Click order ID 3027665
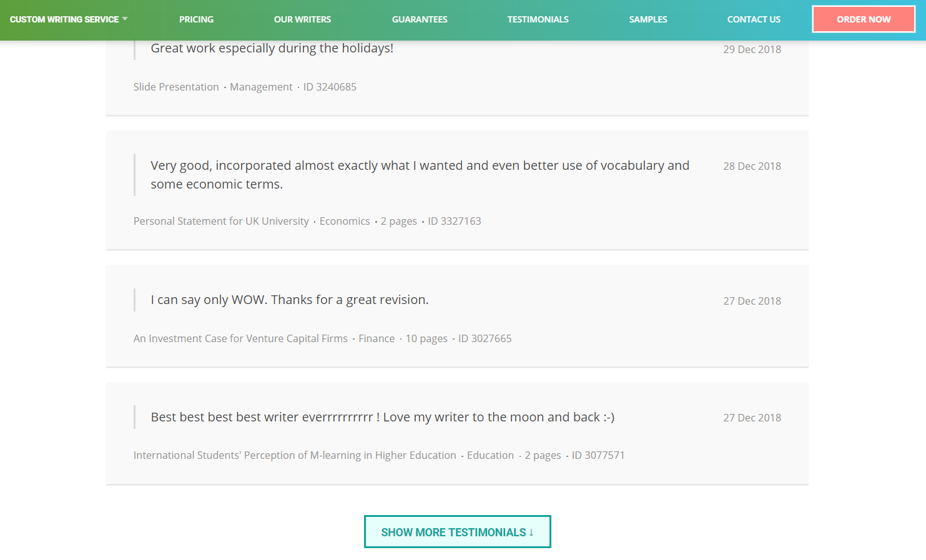The image size is (926, 560). (x=485, y=338)
